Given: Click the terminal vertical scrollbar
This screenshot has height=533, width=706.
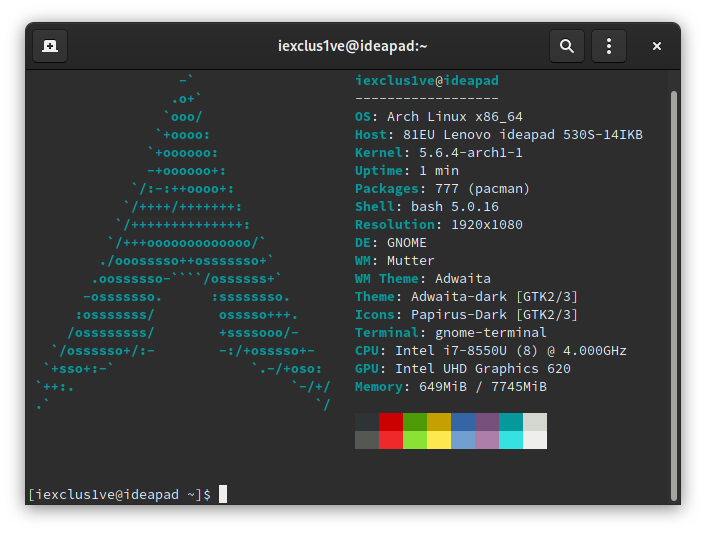Looking at the screenshot, I should click(x=674, y=295).
